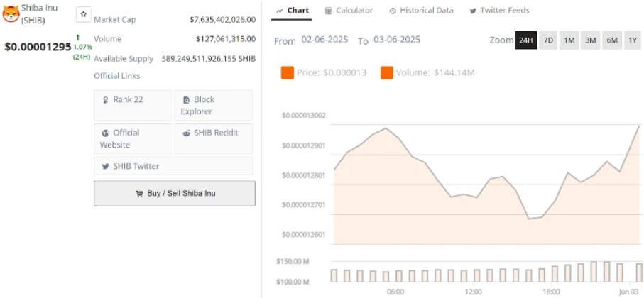Screen dimensions: 644x298
Task: Click the $150.00 M volume axis label
Action: [293, 262]
